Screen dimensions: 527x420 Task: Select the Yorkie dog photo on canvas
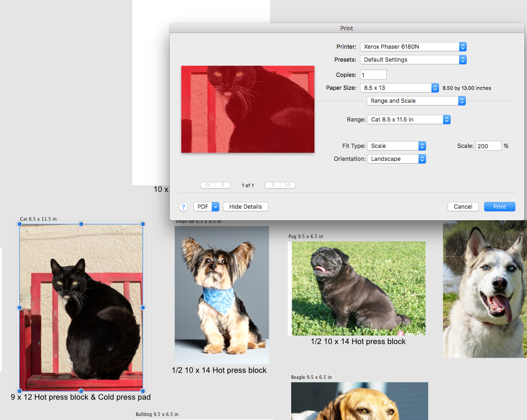[x=222, y=295]
